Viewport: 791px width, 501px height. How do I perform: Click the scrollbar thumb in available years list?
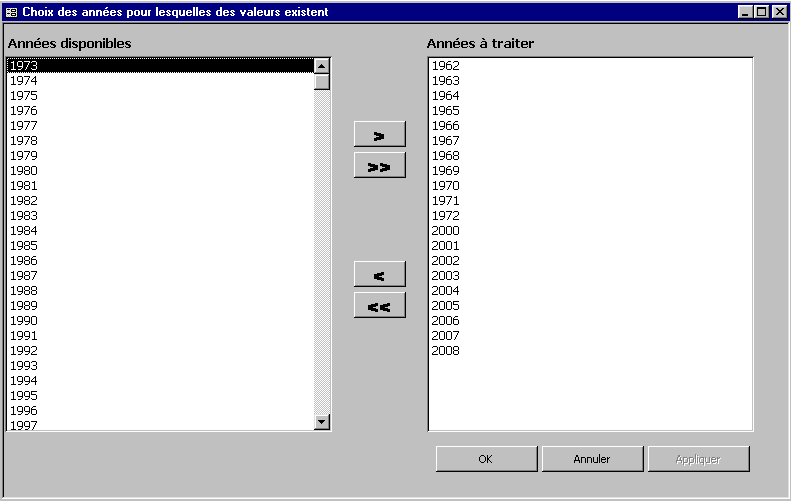coord(322,82)
